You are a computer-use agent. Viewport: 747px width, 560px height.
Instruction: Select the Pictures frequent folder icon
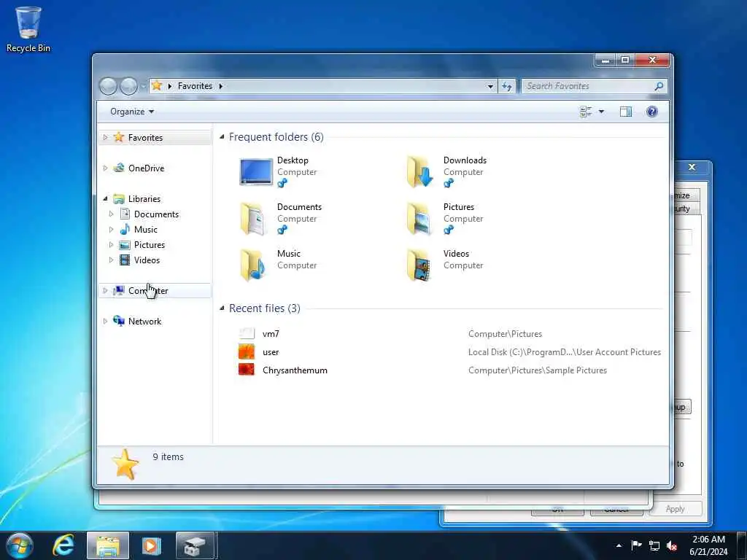(x=419, y=219)
